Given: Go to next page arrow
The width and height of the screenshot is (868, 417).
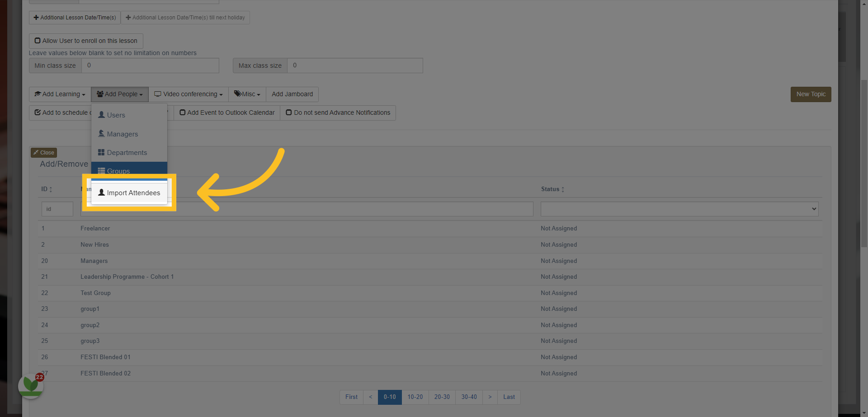Looking at the screenshot, I should 490,397.
